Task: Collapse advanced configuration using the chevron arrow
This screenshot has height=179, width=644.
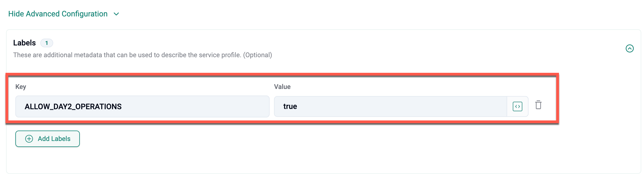Action: click(x=116, y=14)
